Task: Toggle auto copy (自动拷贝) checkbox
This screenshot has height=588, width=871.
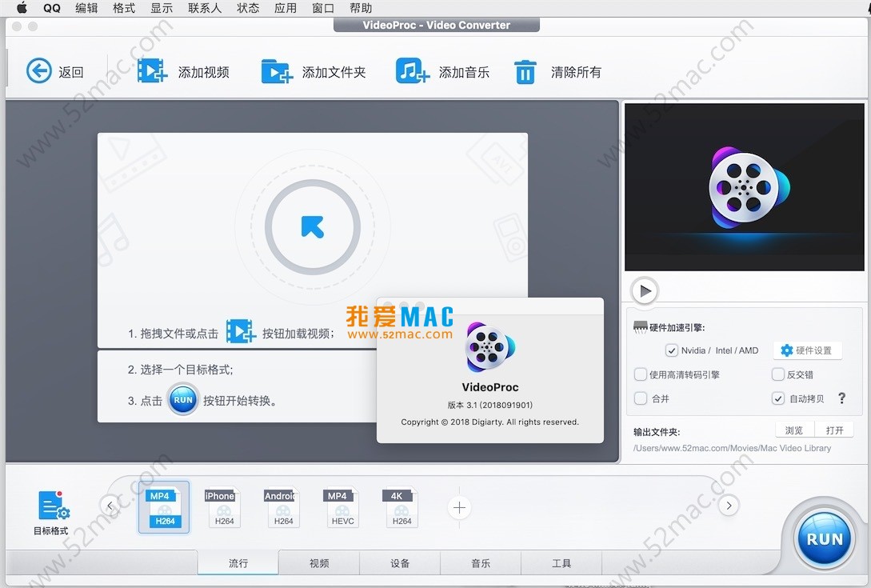Action: (778, 398)
